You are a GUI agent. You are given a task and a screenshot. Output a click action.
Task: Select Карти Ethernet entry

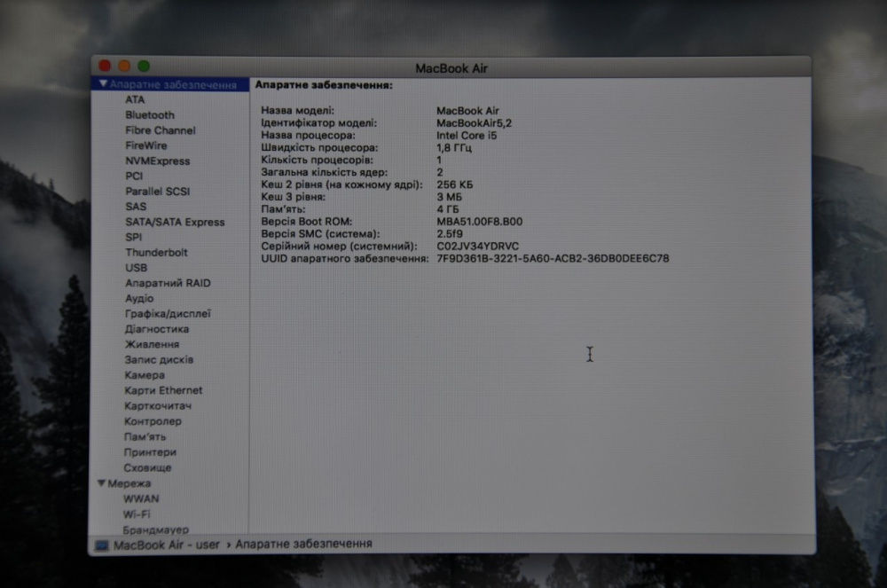(x=163, y=390)
